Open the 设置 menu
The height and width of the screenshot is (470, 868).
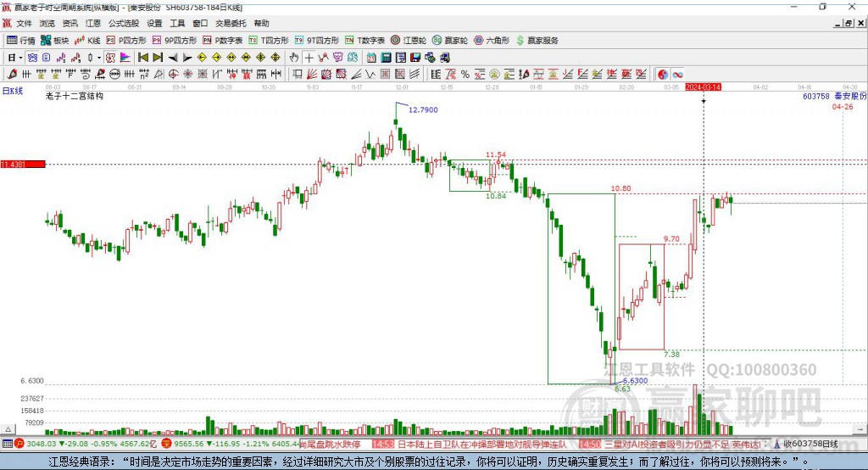tap(154, 23)
